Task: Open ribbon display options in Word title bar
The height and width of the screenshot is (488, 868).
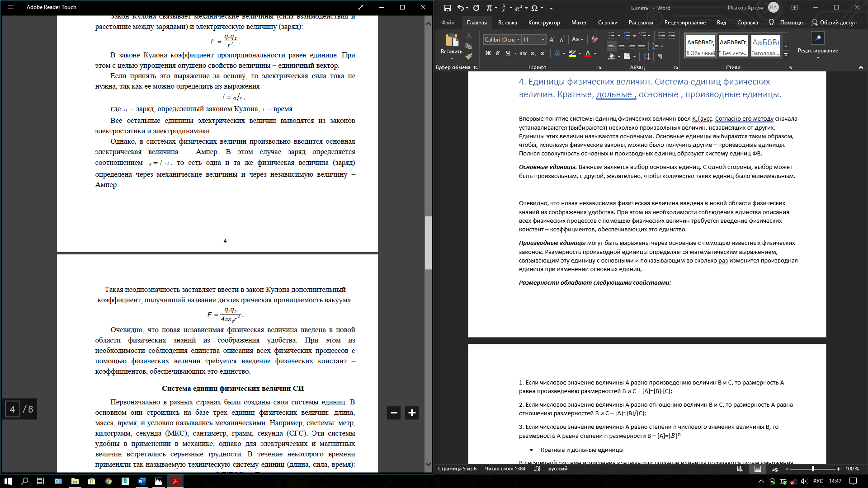Action: [x=794, y=8]
